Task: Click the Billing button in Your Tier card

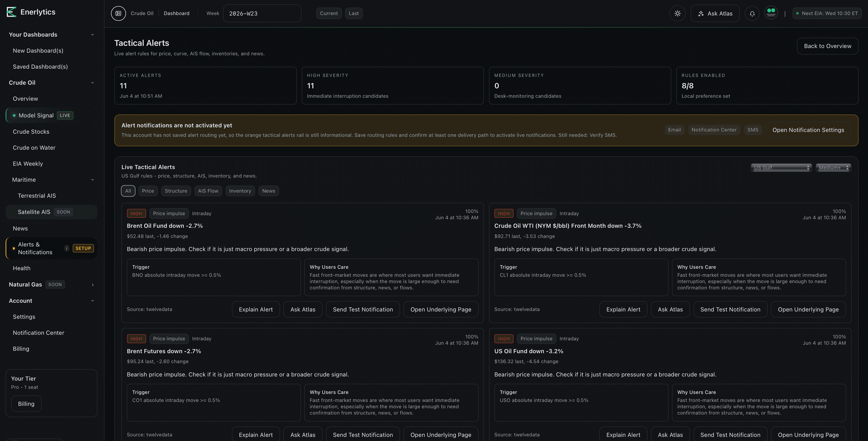Action: (26, 404)
